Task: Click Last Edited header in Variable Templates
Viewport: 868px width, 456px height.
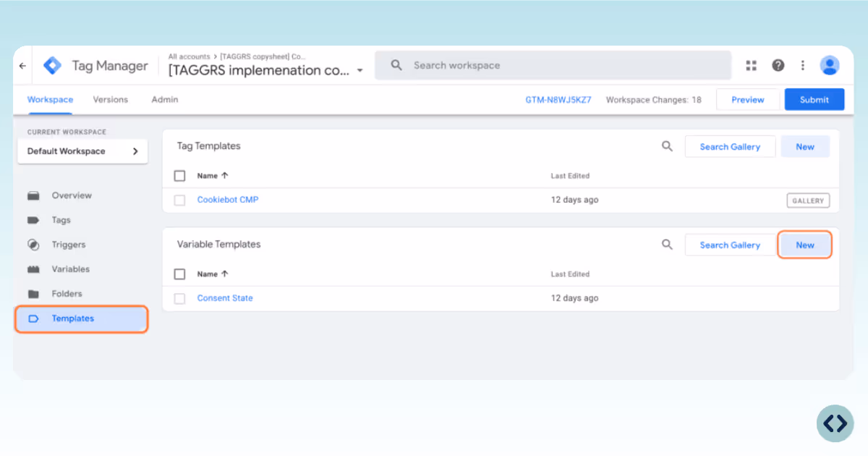Action: pyautogui.click(x=570, y=274)
